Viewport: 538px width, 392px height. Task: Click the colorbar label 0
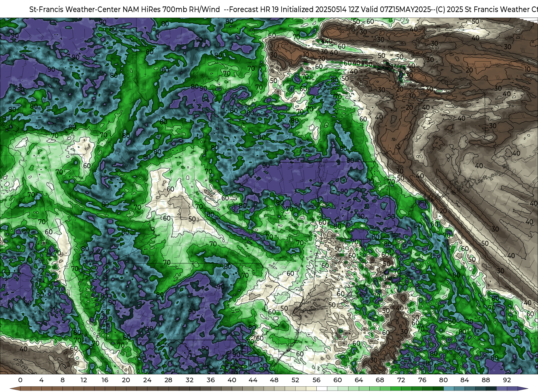(x=20, y=380)
